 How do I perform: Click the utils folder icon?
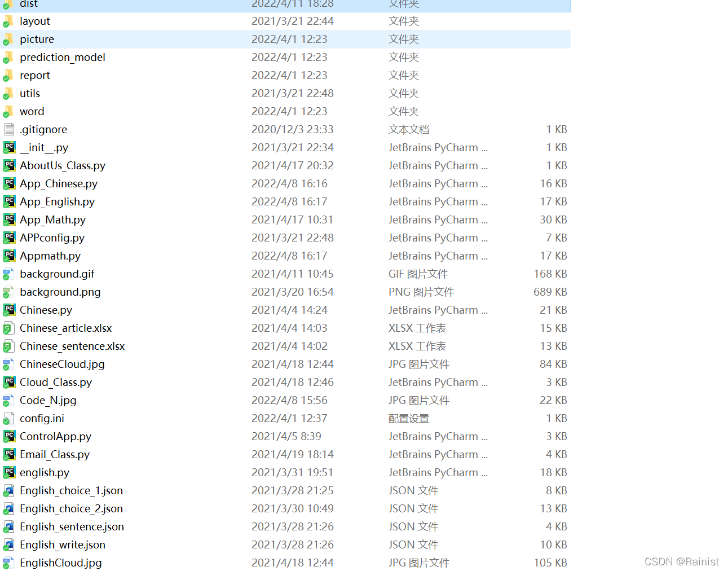pos(8,94)
